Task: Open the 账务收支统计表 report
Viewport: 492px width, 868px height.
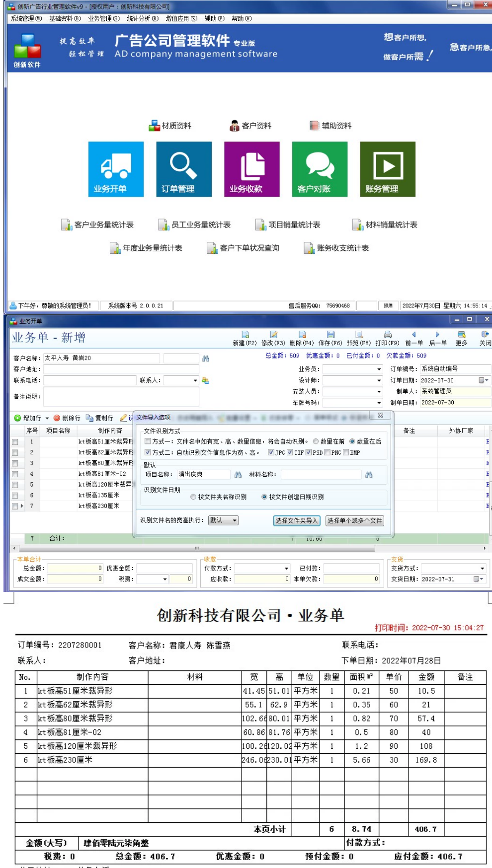Action: click(x=336, y=248)
